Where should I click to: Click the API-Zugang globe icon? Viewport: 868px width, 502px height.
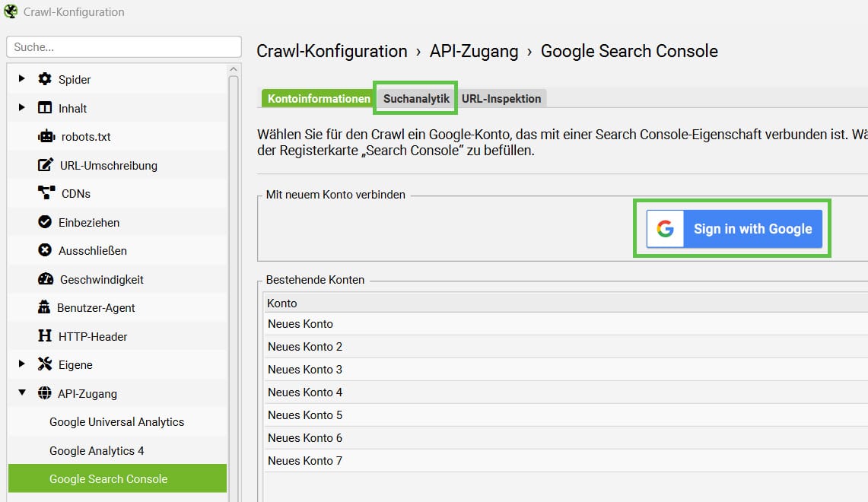point(45,393)
